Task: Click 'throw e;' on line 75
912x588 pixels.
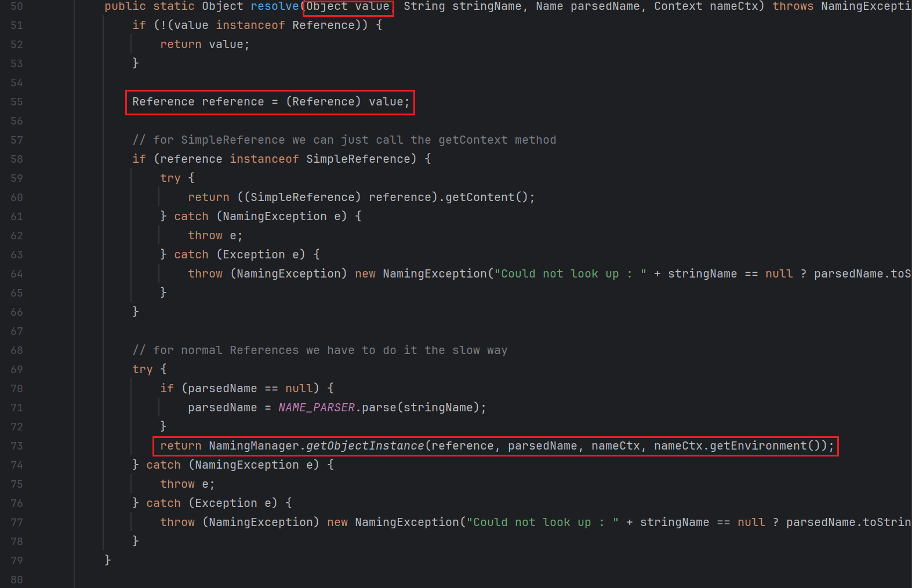Action: coord(187,484)
